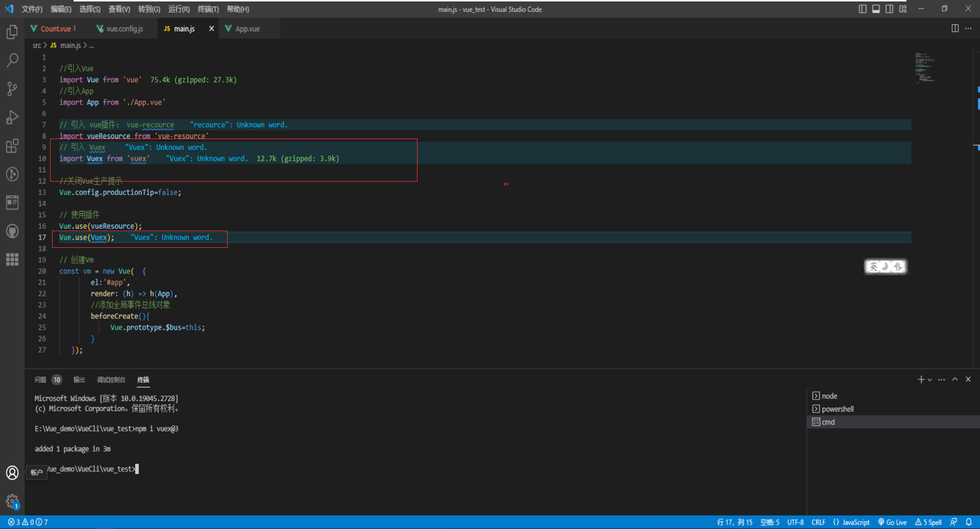Close the terminal panel

click(968, 379)
